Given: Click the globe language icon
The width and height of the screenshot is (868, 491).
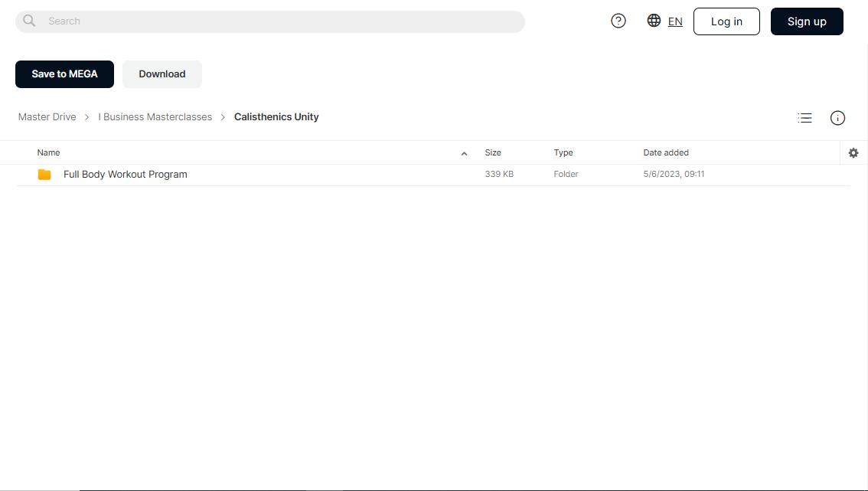Looking at the screenshot, I should (654, 21).
